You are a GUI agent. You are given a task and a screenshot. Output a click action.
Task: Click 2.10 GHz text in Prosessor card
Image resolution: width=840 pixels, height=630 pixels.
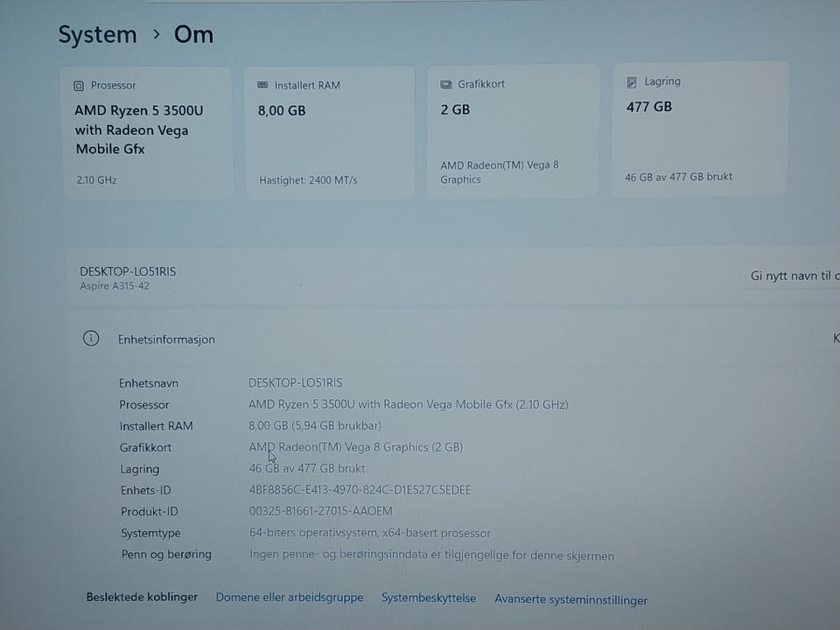tap(96, 180)
